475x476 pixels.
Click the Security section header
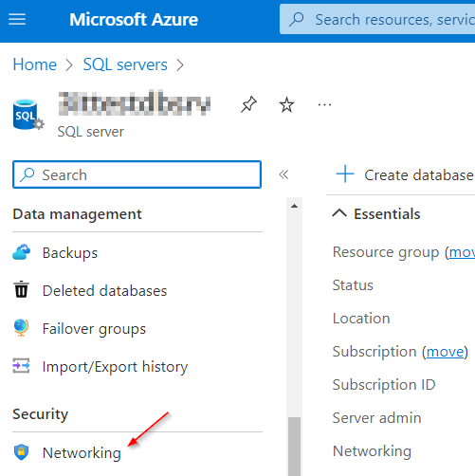click(x=41, y=414)
